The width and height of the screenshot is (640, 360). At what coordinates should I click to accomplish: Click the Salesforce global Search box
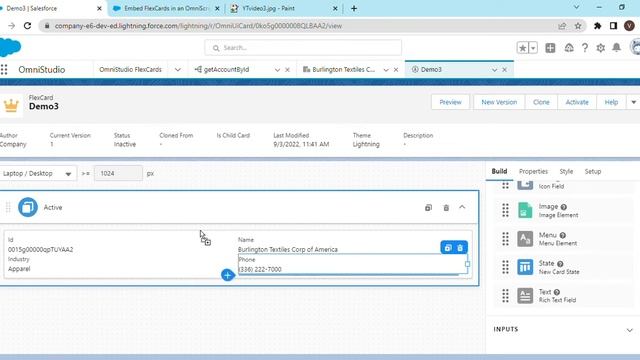click(303, 48)
